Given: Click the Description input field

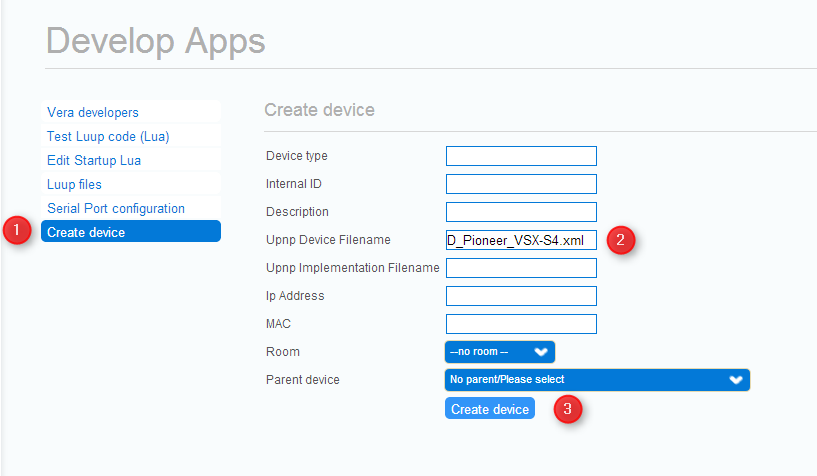Looking at the screenshot, I should click(x=521, y=212).
